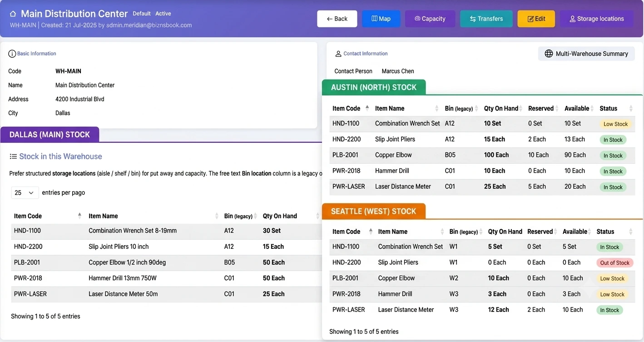Viewport: 644px width, 342px height.
Task: Click the Basic Information heading link
Action: [x=37, y=54]
